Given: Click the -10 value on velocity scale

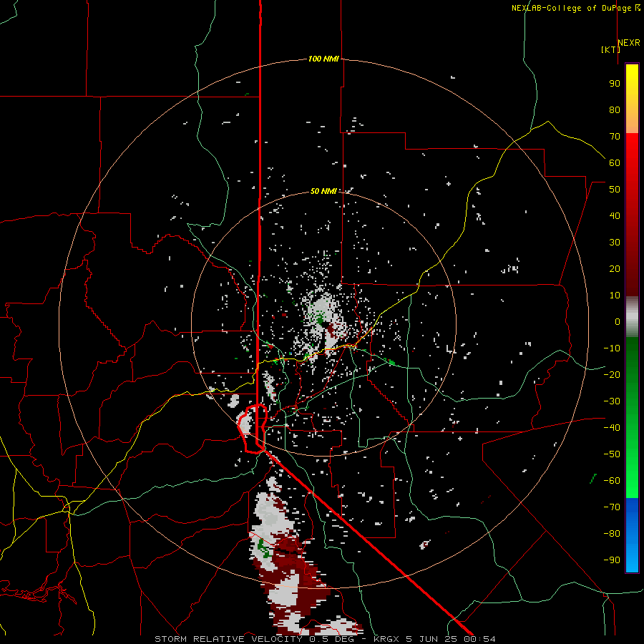Looking at the screenshot, I should click(612, 348).
